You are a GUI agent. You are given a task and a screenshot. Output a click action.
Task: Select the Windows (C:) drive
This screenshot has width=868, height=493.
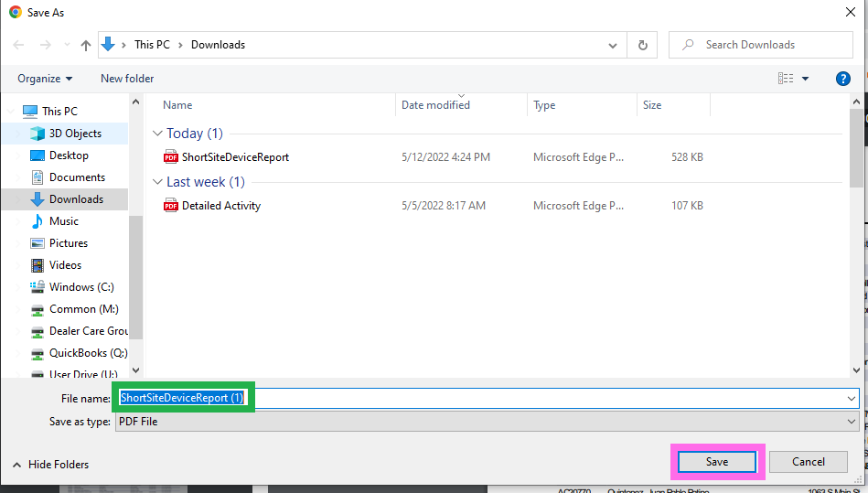(80, 287)
